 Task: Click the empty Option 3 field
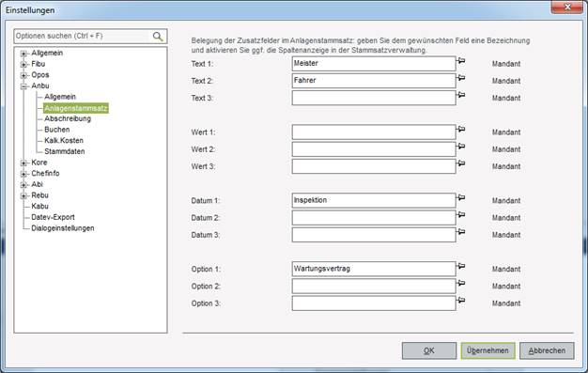pyautogui.click(x=374, y=303)
